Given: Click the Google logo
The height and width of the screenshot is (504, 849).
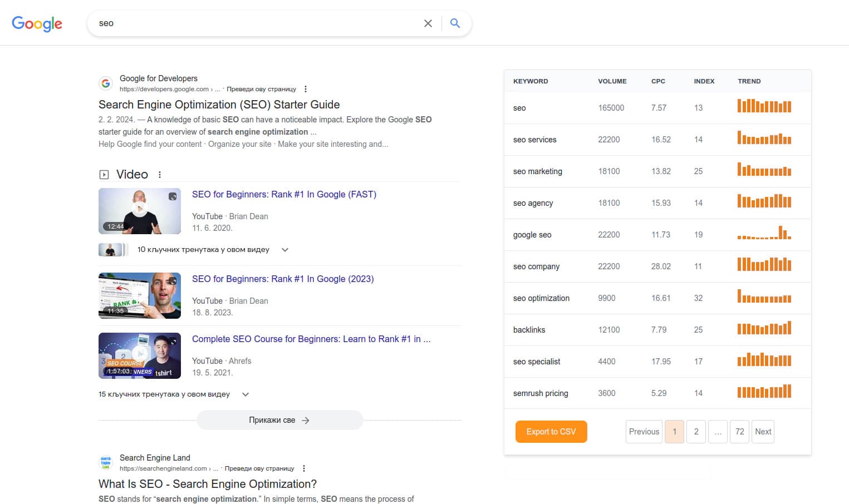Looking at the screenshot, I should click(x=37, y=23).
